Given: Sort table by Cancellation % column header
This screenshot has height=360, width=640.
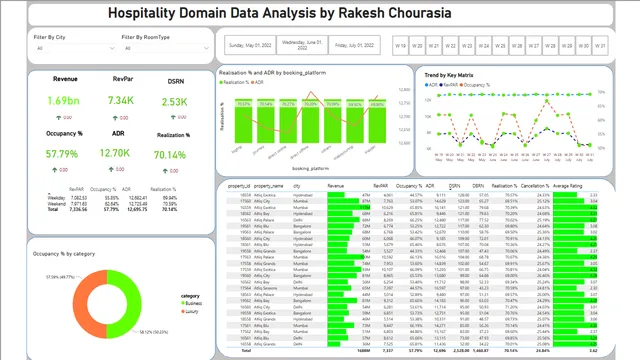Looking at the screenshot, I should [x=535, y=186].
